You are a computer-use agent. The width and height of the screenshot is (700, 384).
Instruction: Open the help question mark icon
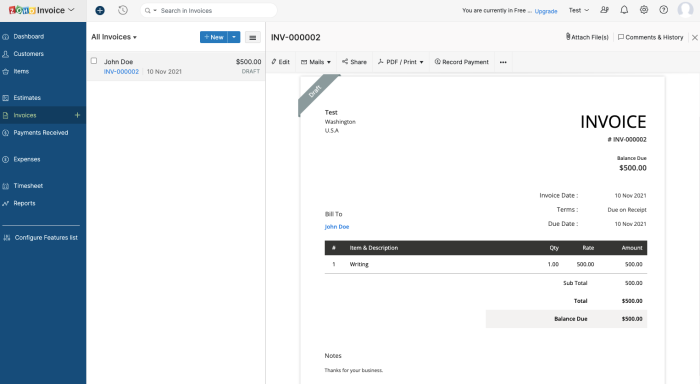[664, 10]
